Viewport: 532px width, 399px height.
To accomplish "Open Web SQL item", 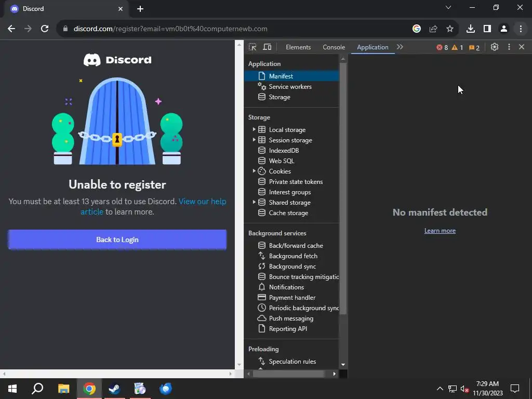I will (x=281, y=161).
